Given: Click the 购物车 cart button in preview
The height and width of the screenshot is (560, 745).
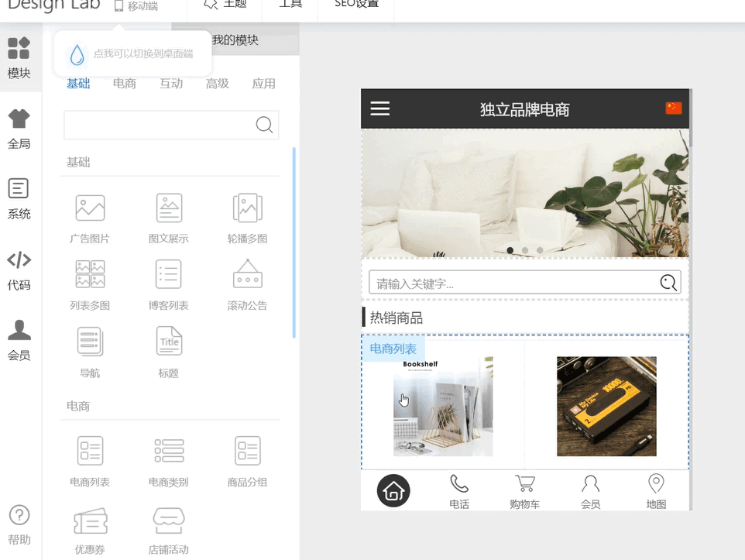Looking at the screenshot, I should (x=525, y=491).
